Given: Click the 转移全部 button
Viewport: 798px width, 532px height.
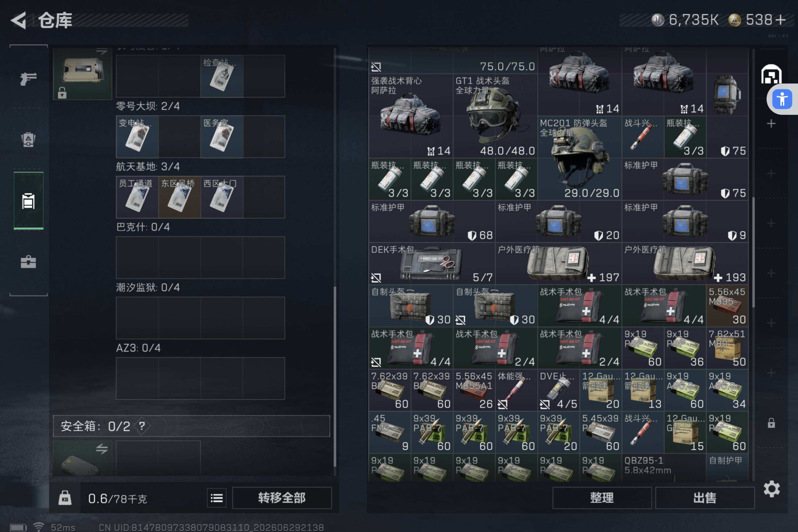Looking at the screenshot, I should point(282,498).
